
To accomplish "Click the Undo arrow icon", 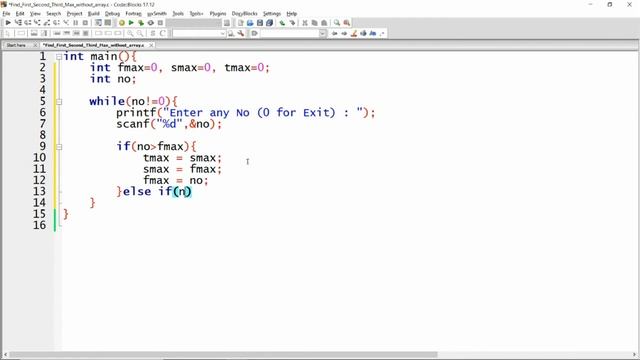I will (x=282, y=22).
